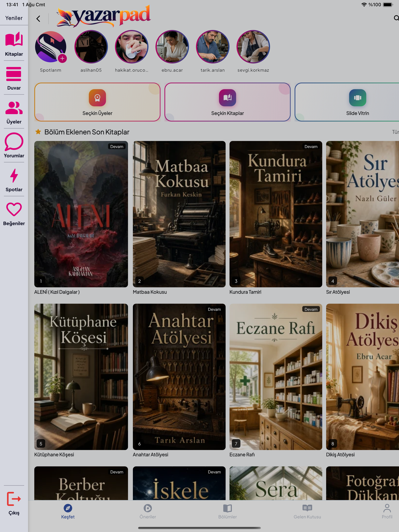Viewport: 399px width, 532px height.
Task: Open the Sır Atölyesi book cover
Action: click(362, 214)
